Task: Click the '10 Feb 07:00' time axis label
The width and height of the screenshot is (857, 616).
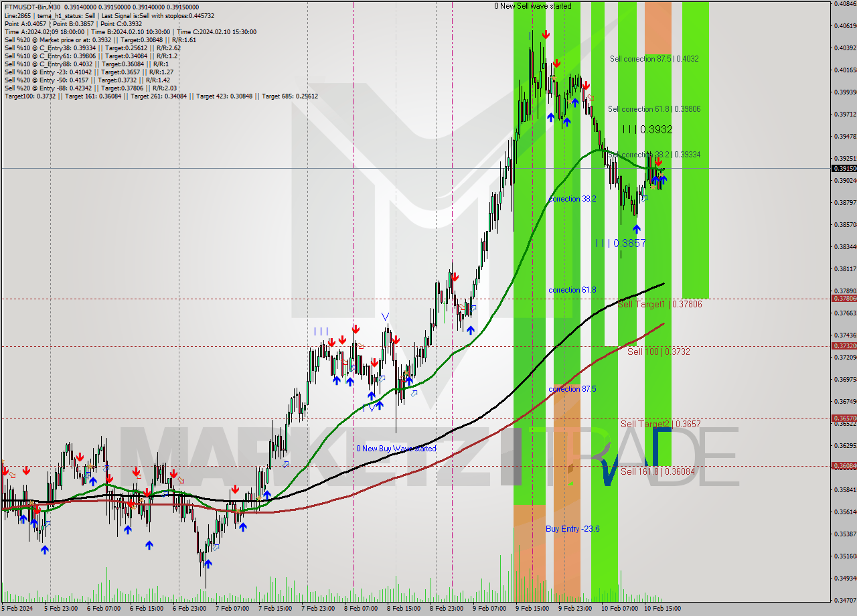Action: pos(619,609)
